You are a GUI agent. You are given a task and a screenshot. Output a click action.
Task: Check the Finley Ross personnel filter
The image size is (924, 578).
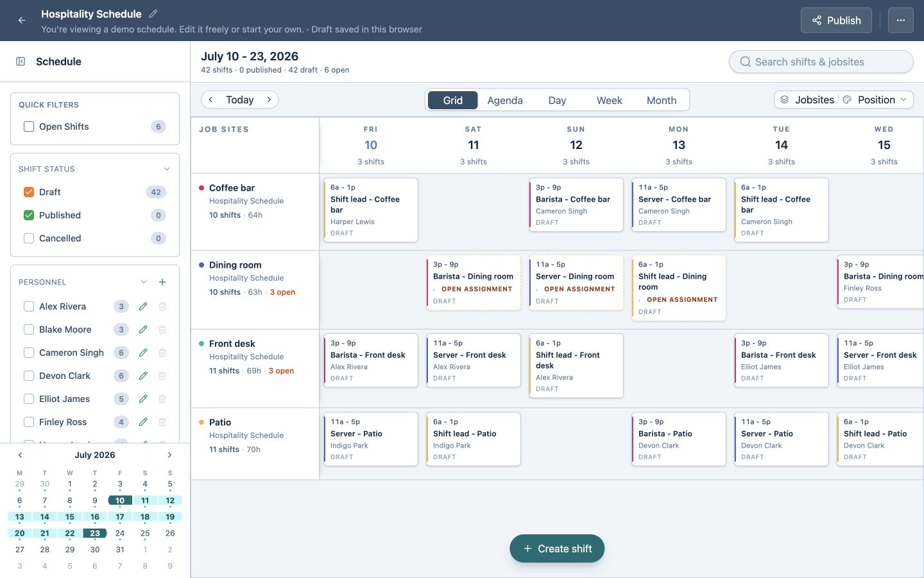29,422
